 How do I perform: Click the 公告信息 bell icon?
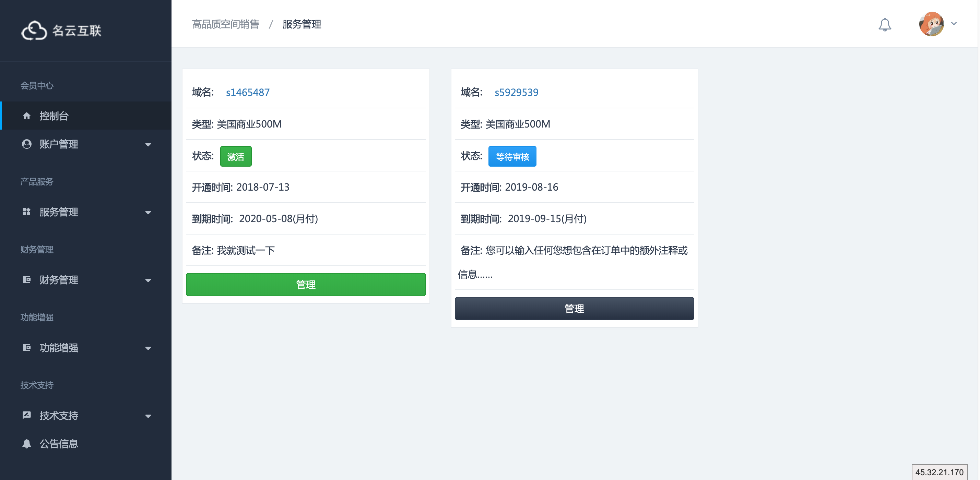coord(27,444)
